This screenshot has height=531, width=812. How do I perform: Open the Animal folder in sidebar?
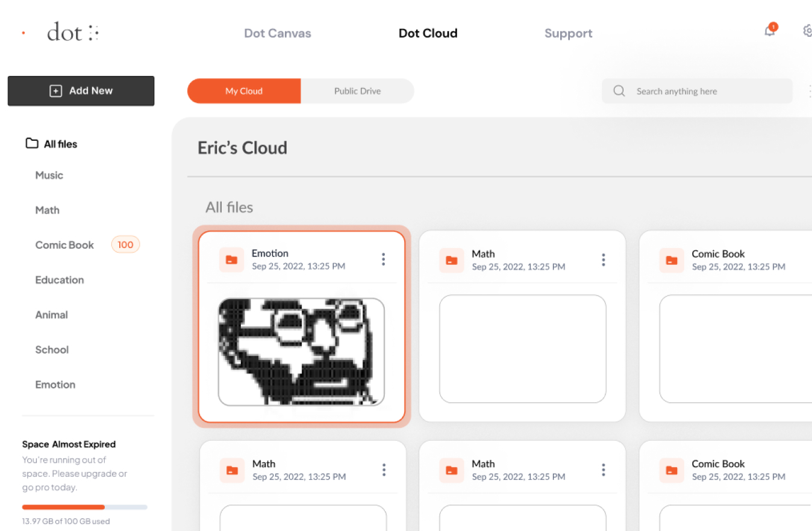[x=51, y=315]
